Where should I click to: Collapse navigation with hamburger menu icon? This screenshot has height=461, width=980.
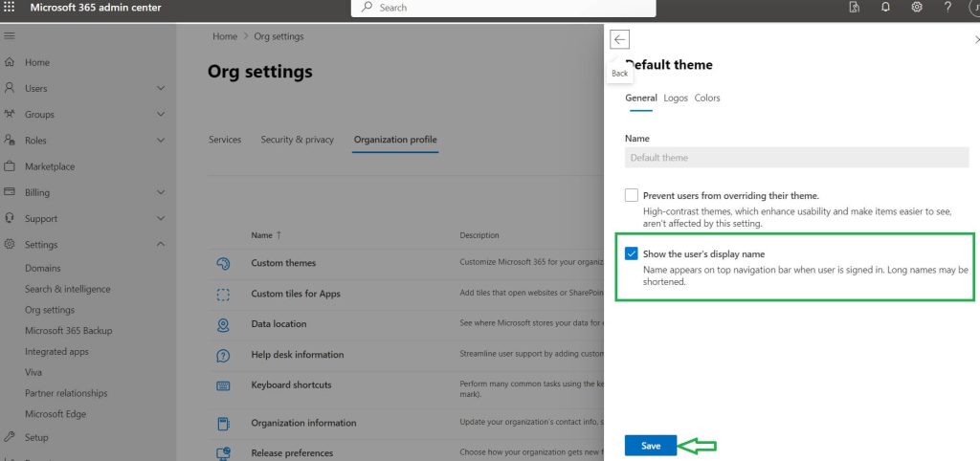[10, 35]
